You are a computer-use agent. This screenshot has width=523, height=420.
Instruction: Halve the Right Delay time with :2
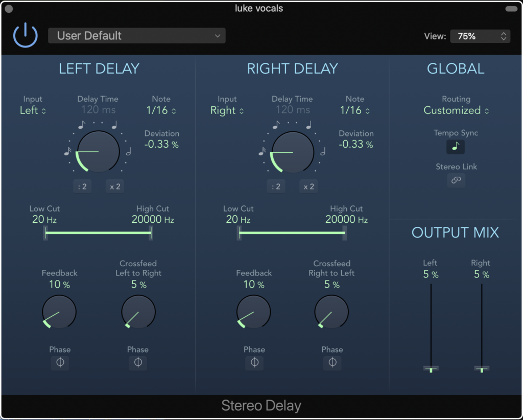point(276,186)
